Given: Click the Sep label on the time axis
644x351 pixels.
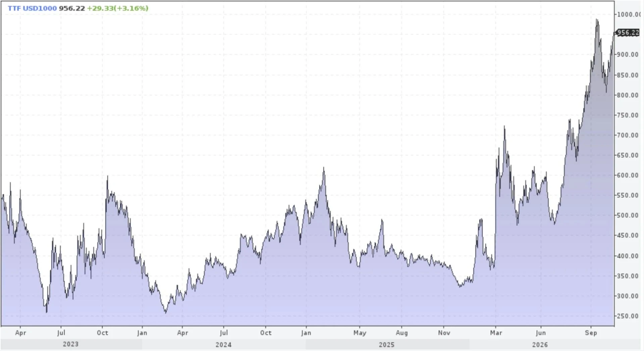Looking at the screenshot, I should click(x=591, y=333).
